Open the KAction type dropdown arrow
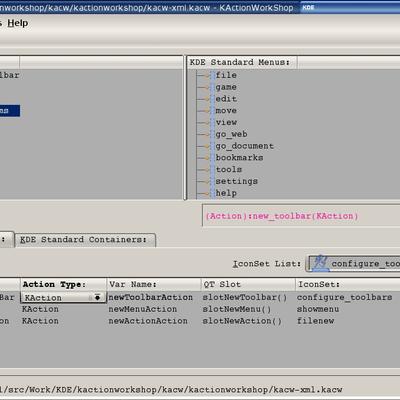 tap(97, 297)
